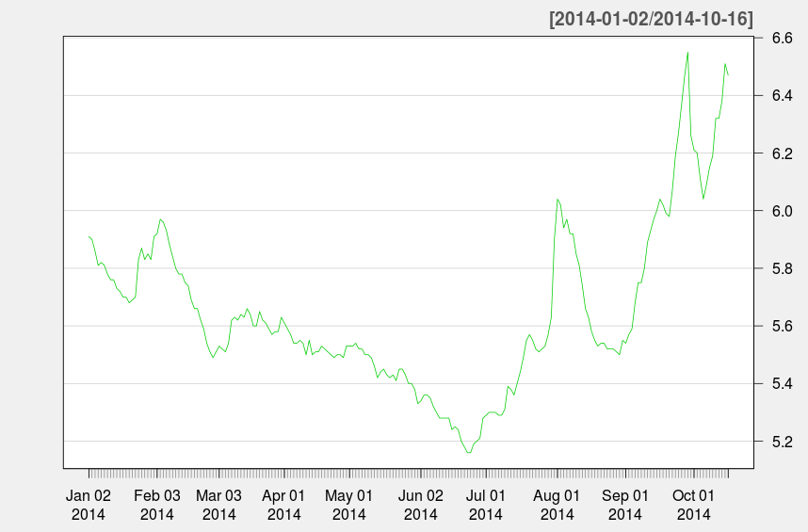
Task: Click the Jan 02 2014 axis label
Action: click(x=89, y=505)
